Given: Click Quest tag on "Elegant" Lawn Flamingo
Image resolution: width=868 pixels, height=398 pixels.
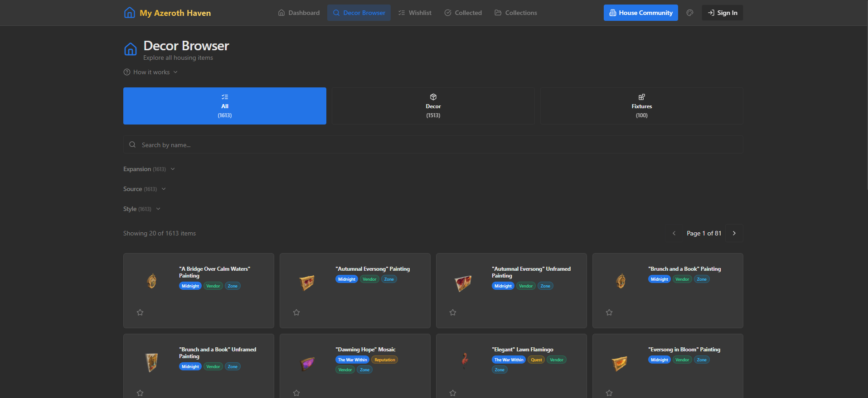Looking at the screenshot, I should tap(536, 360).
